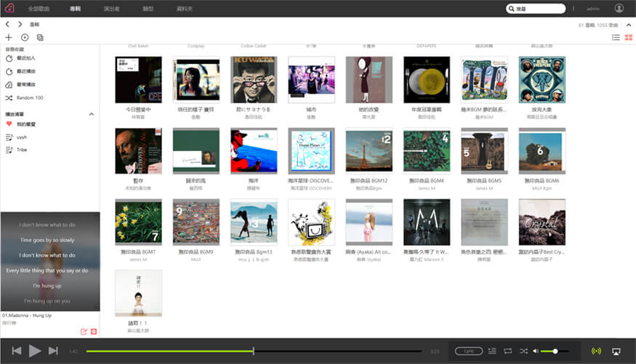This screenshot has width=636, height=364.
Task: Open the BGM7 yellow flowers album
Action: point(138,222)
